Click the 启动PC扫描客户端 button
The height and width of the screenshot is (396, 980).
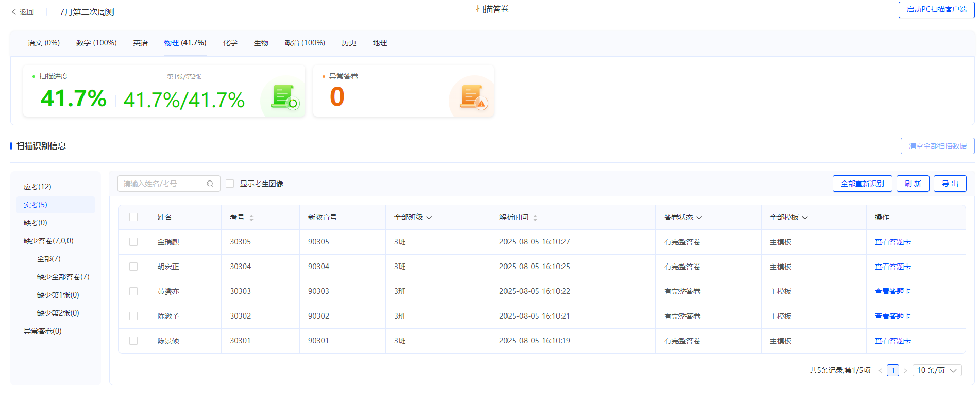[x=936, y=9]
